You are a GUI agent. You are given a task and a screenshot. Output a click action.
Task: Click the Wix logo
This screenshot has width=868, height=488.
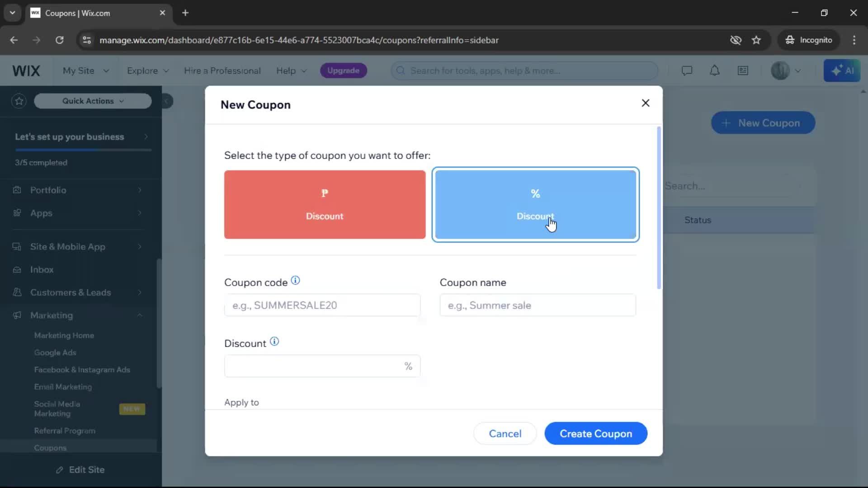26,70
